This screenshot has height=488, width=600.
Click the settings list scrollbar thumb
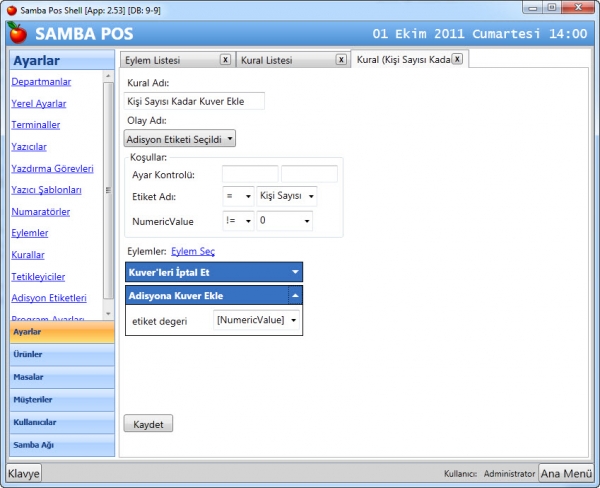(108, 190)
